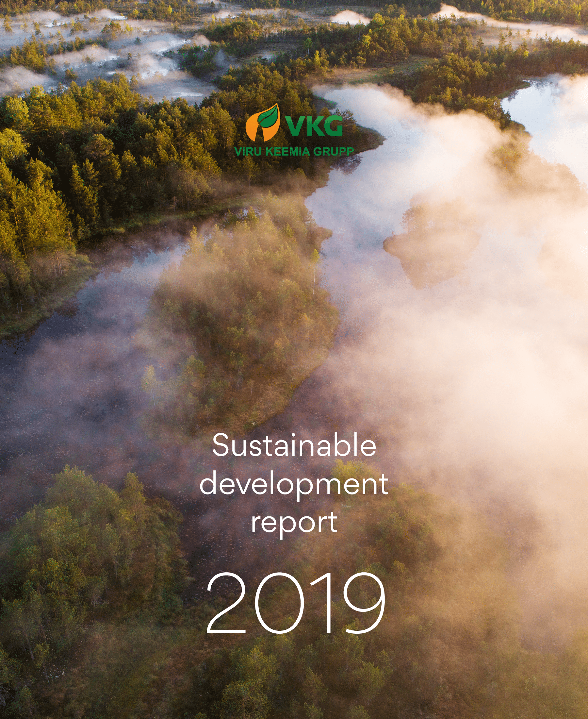This screenshot has height=719, width=588.
Task: Click the letter V in VKG
Action: click(294, 126)
